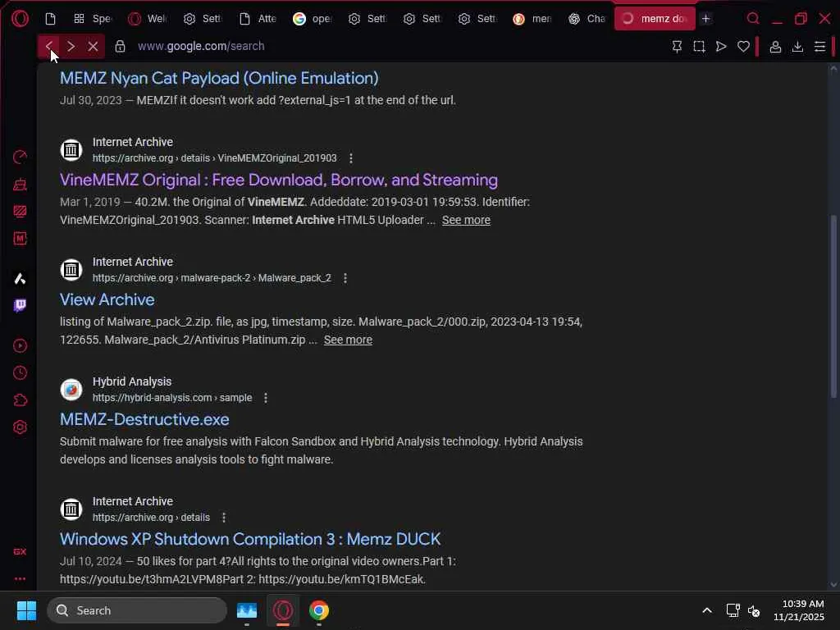Viewport: 840px width, 630px height.
Task: Open Twitch in sidebar
Action: (20, 305)
